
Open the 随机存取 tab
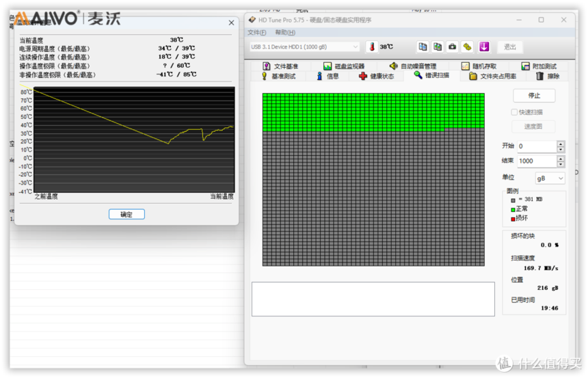tap(479, 66)
